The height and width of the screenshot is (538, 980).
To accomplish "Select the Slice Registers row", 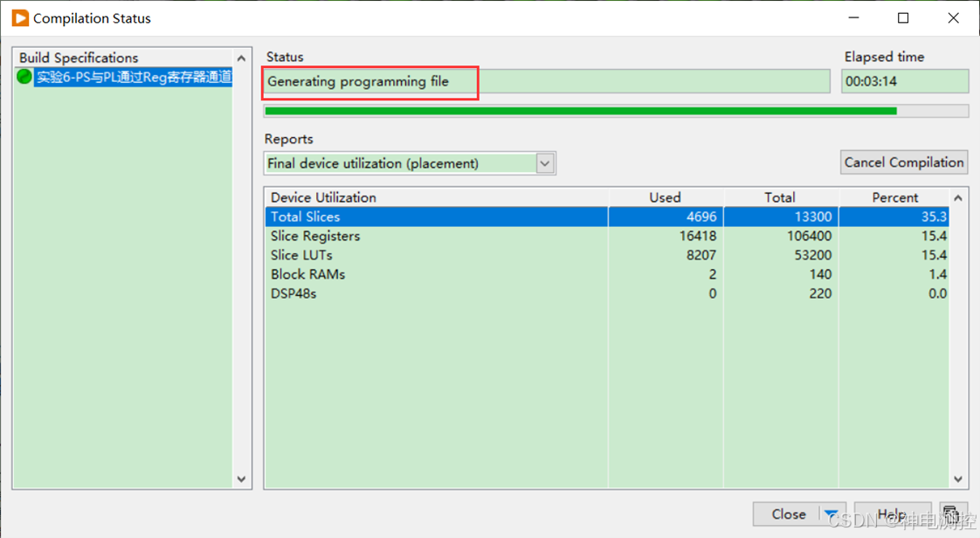I will tap(607, 236).
